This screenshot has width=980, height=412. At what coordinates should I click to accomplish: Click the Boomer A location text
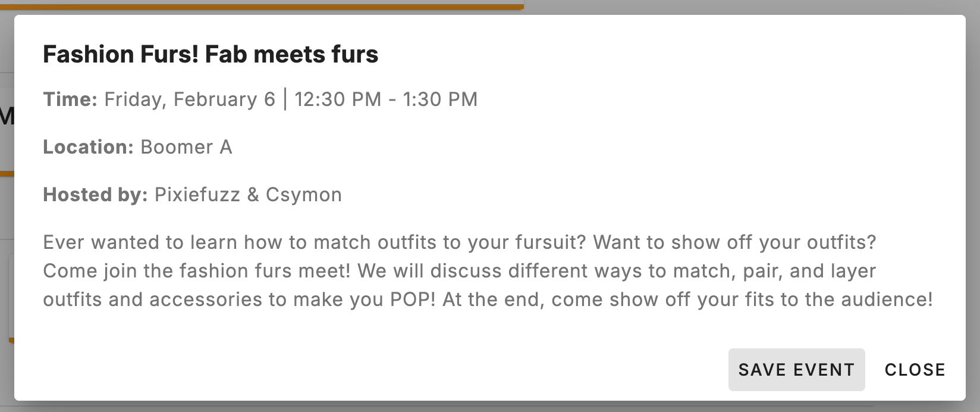186,147
